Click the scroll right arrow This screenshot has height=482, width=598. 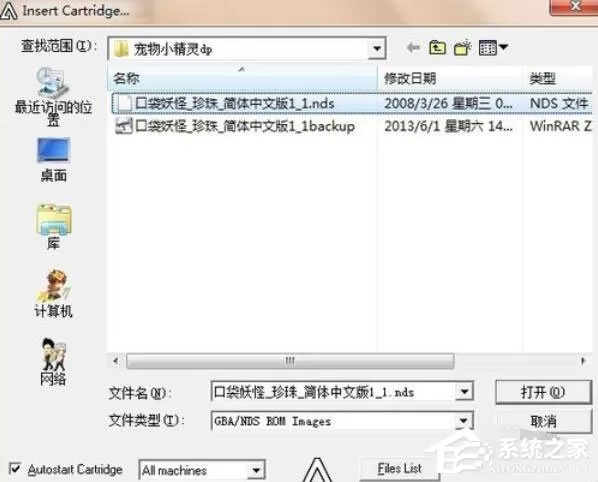(583, 361)
